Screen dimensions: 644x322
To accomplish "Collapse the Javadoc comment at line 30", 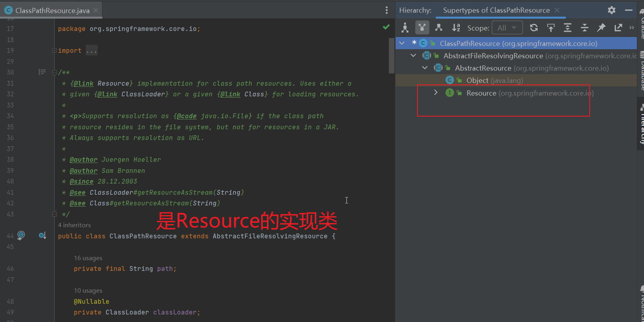I will pos(54,73).
